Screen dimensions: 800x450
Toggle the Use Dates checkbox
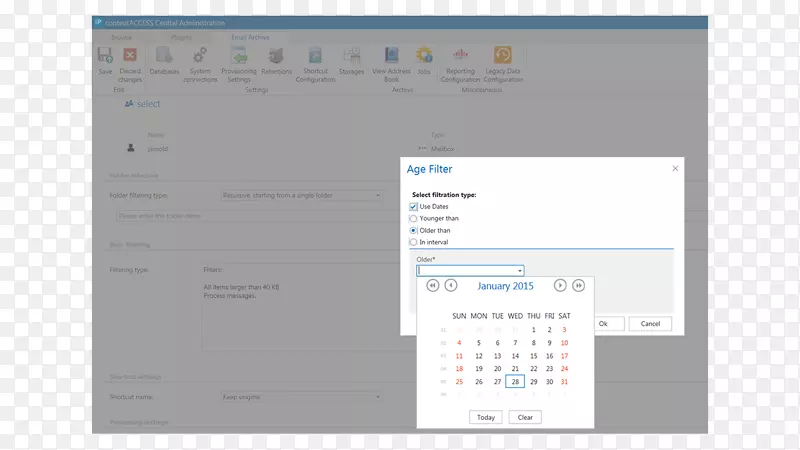coord(413,207)
